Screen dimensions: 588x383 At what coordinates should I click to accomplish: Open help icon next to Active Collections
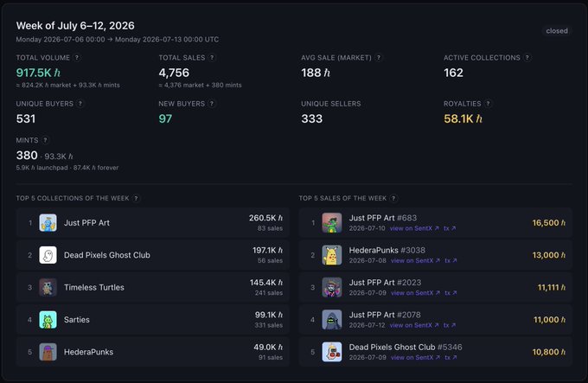point(527,58)
